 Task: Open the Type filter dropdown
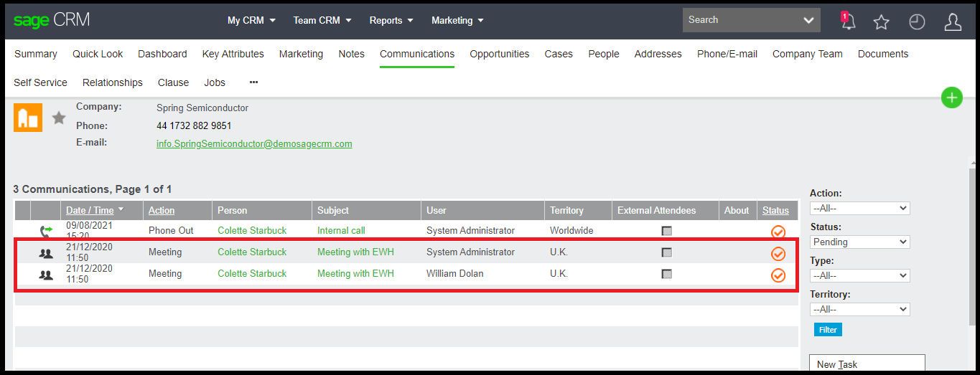pyautogui.click(x=859, y=275)
